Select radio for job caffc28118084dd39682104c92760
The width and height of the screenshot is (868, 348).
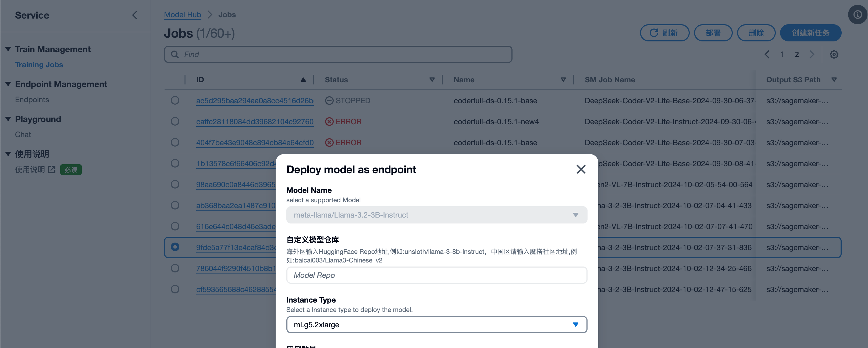point(175,121)
